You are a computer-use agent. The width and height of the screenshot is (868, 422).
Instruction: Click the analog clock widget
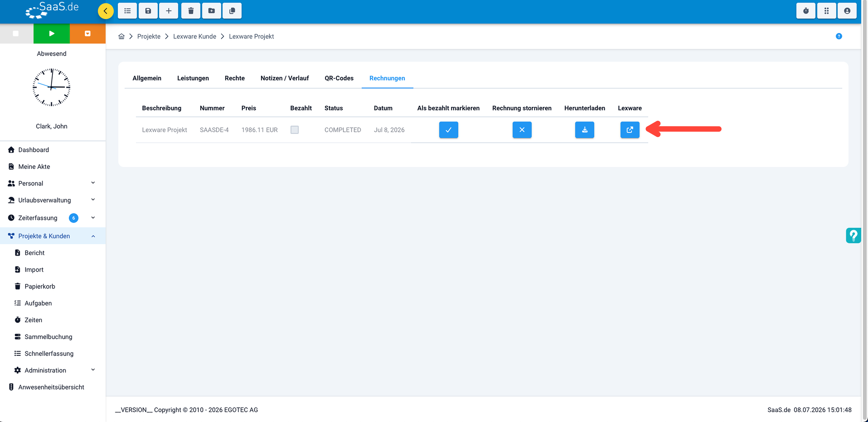pos(51,87)
